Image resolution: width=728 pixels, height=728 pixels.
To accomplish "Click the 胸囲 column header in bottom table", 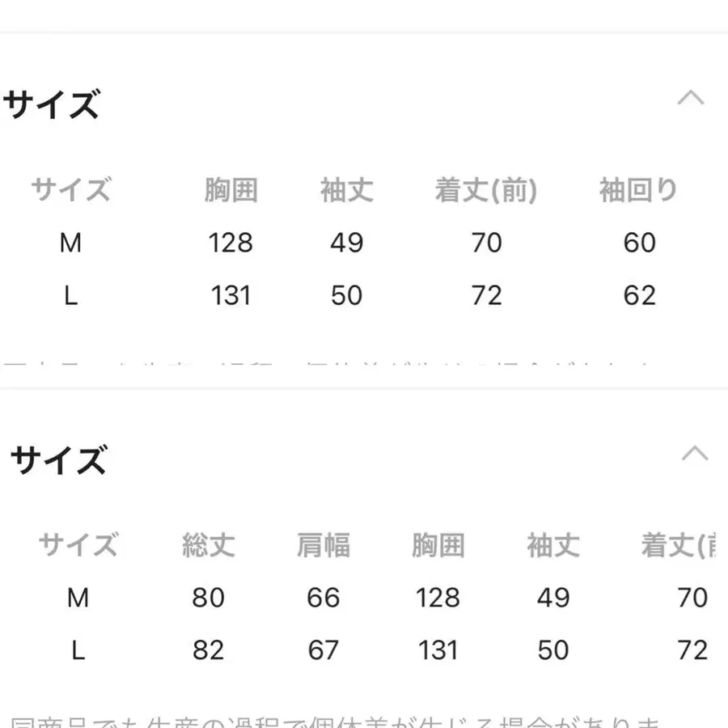I will tap(438, 545).
